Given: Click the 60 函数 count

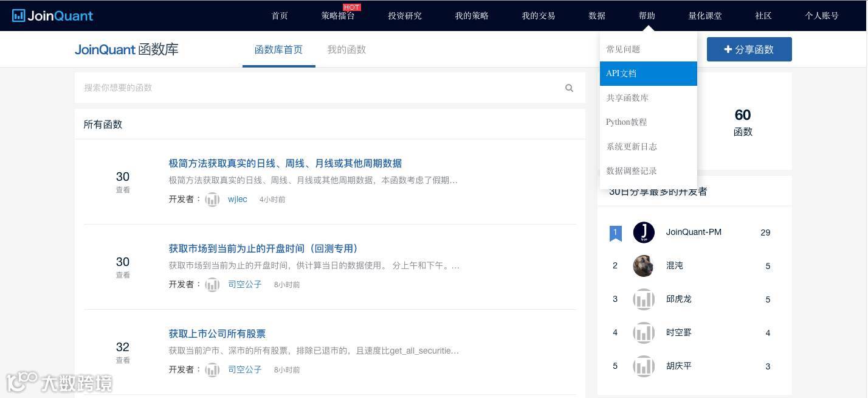Looking at the screenshot, I should click(743, 122).
